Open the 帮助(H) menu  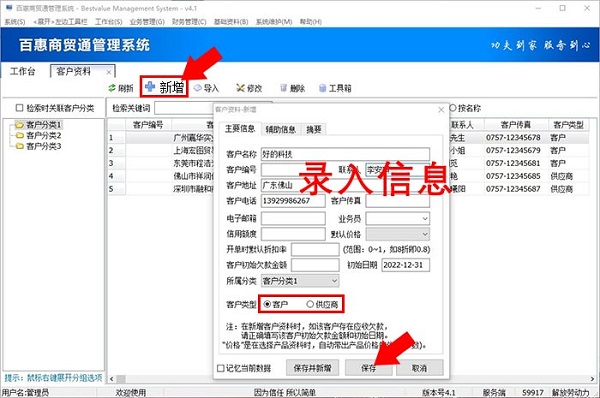pyautogui.click(x=310, y=22)
